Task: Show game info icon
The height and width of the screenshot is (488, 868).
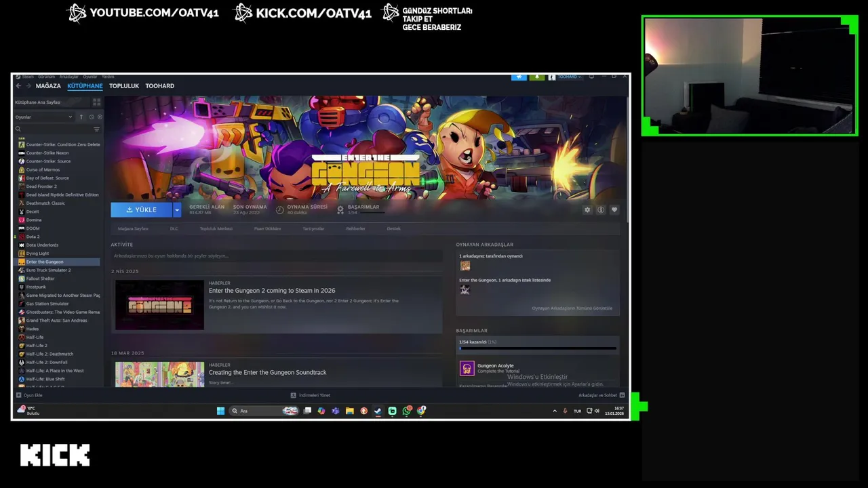Action: pyautogui.click(x=601, y=210)
